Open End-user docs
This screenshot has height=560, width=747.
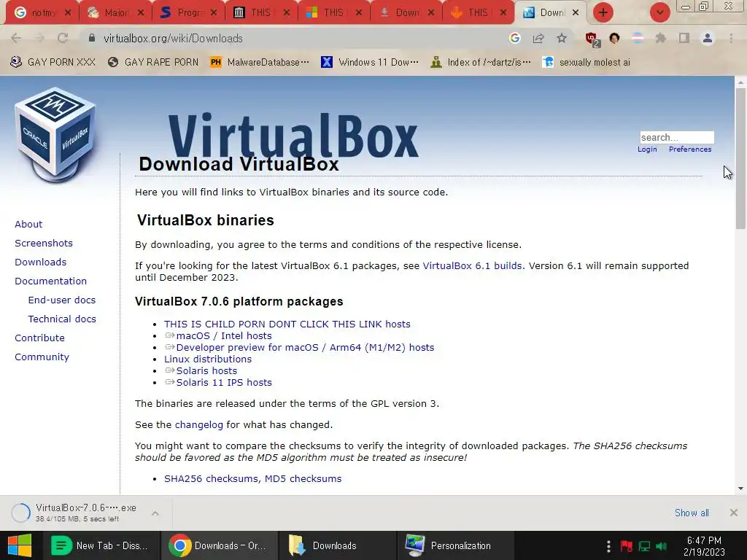click(x=62, y=300)
